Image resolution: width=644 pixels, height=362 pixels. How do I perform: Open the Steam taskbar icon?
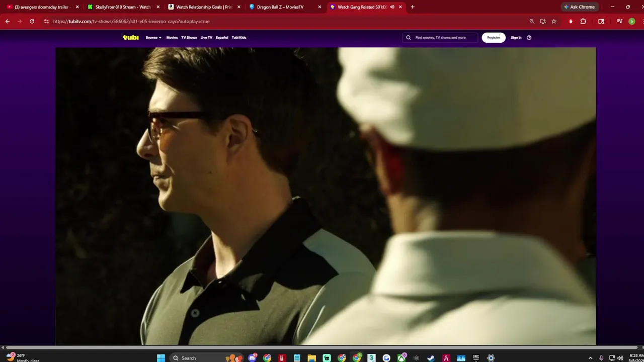click(431, 358)
